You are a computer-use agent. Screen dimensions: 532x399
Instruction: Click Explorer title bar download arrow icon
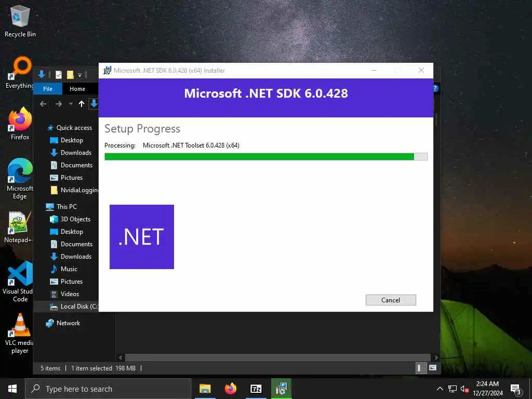coord(42,74)
